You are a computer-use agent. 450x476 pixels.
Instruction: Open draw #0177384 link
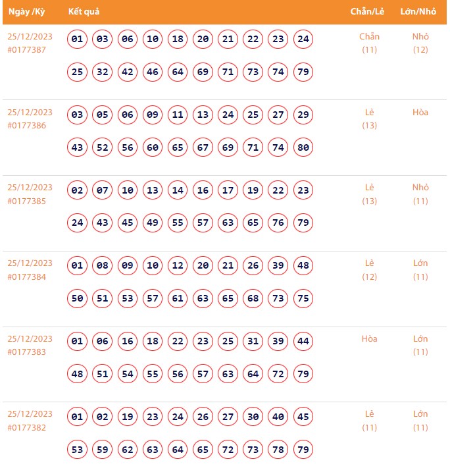click(x=27, y=277)
